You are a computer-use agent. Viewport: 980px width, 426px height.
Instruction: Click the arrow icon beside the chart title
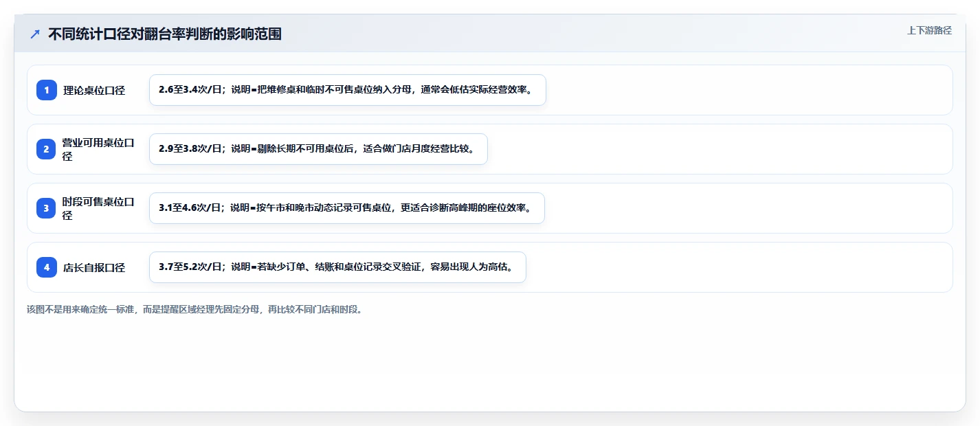click(x=35, y=34)
